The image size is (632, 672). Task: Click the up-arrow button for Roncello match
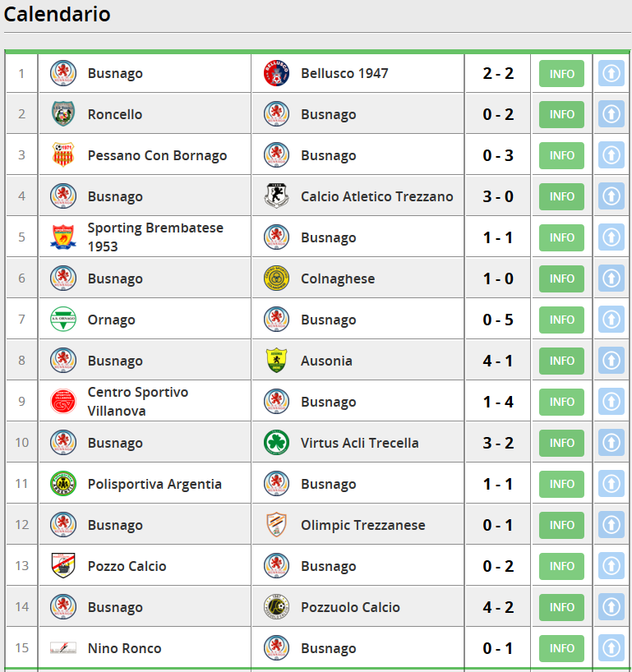(x=611, y=115)
